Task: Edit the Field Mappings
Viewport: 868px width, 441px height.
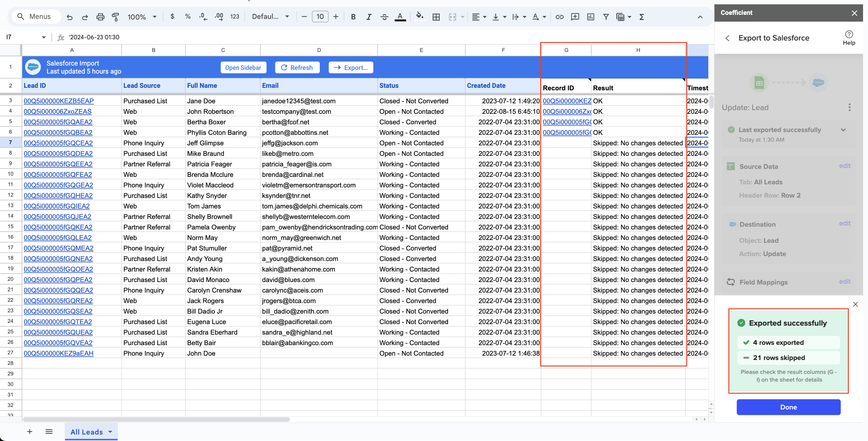Action: [x=844, y=281]
